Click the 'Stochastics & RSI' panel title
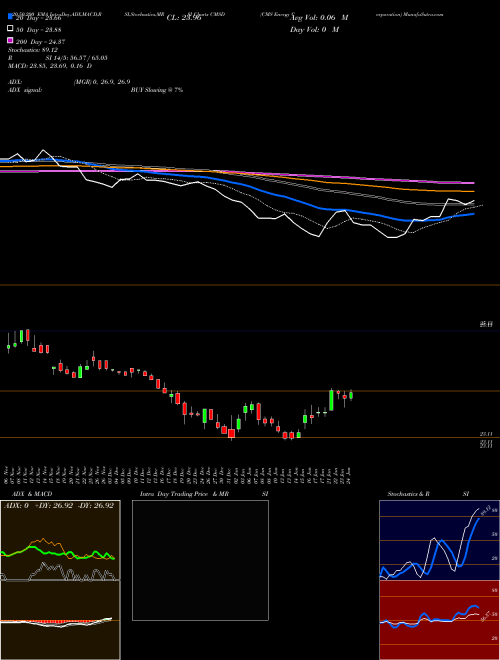The width and height of the screenshot is (500, 660). [428, 494]
